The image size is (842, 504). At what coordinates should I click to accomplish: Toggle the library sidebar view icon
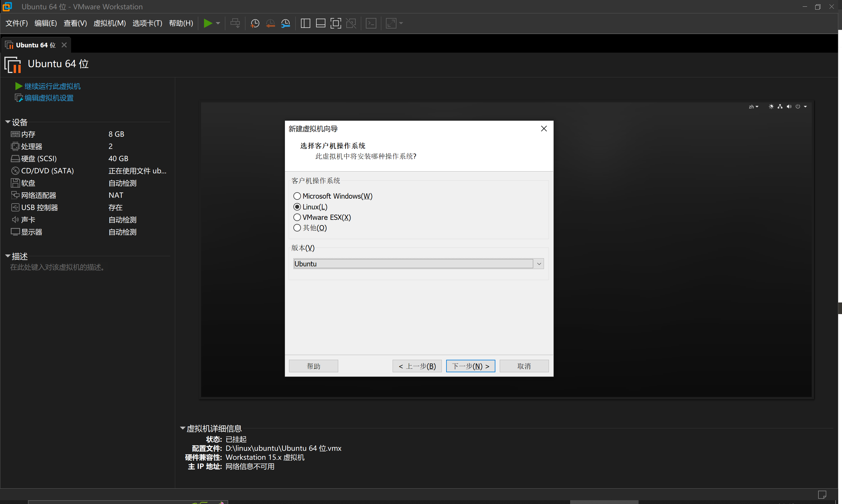tap(306, 23)
